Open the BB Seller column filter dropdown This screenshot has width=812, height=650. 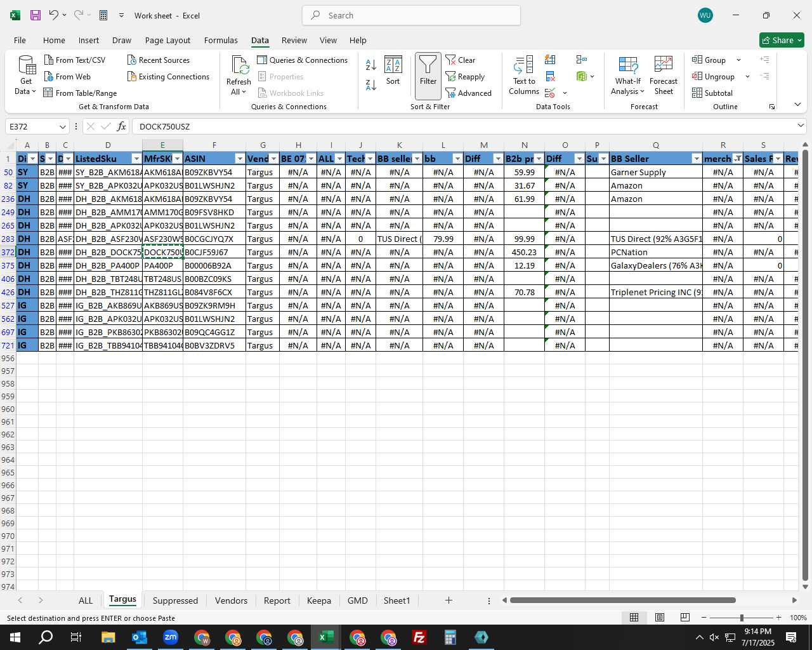(x=697, y=159)
